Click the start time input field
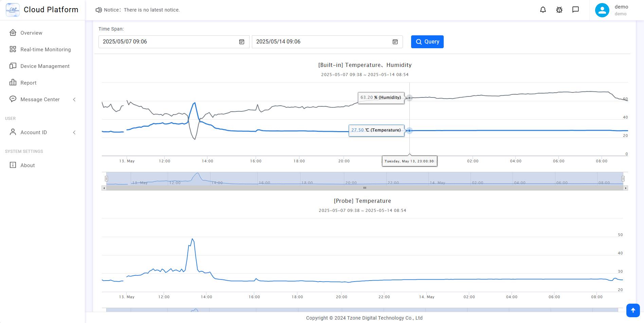The width and height of the screenshot is (644, 323). pyautogui.click(x=168, y=42)
